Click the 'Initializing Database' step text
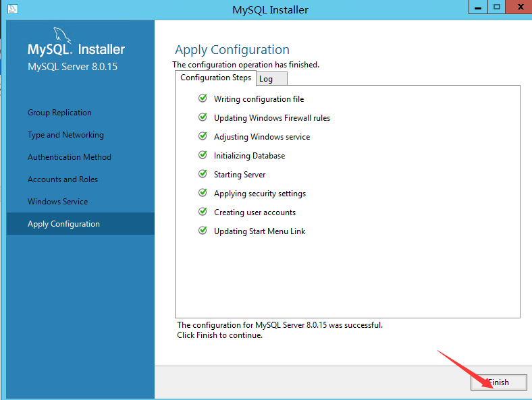The image size is (532, 400). [x=249, y=156]
